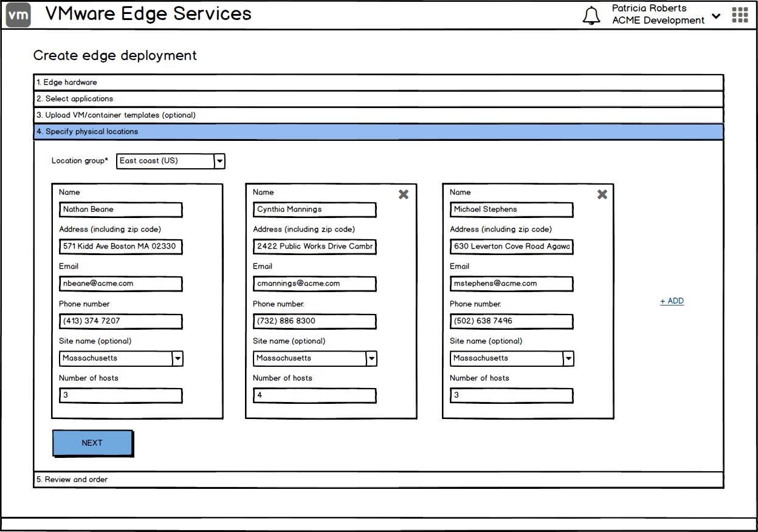Remove the Michael Stephens location card
This screenshot has width=758, height=532.
602,194
